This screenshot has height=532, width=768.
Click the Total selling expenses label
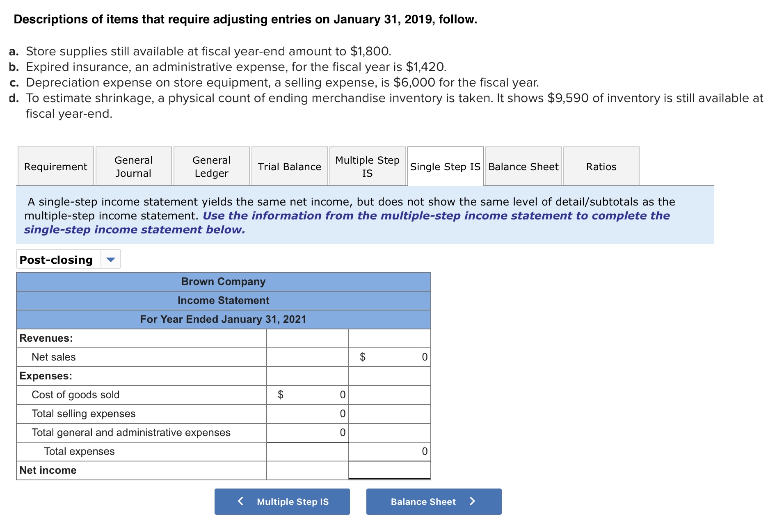[x=84, y=414]
